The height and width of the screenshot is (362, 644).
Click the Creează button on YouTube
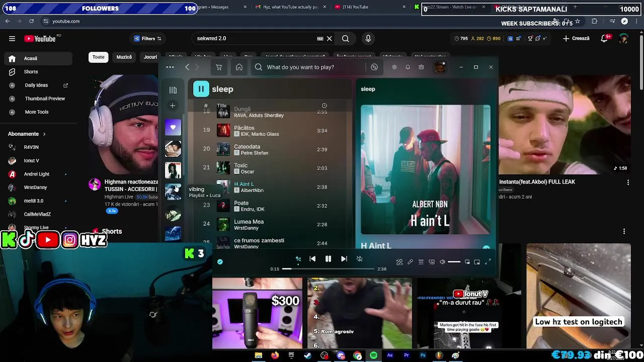tap(577, 39)
